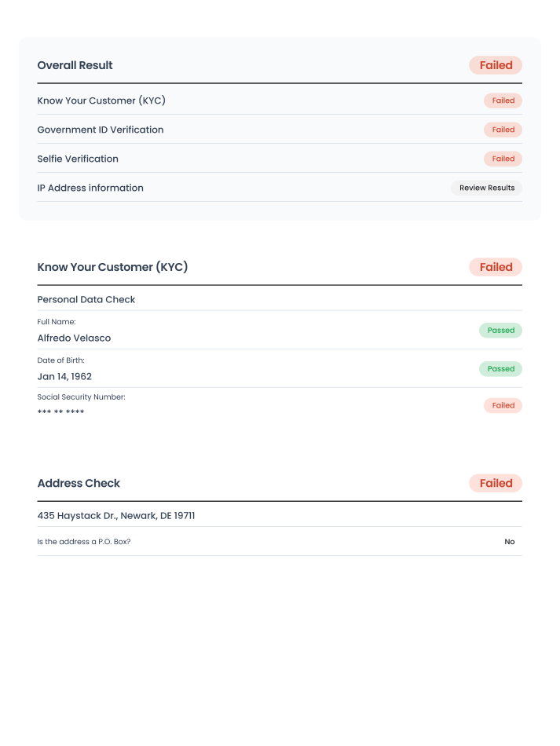This screenshot has width=560, height=746.
Task: Click the Overall Result Failed badge
Action: coord(496,65)
